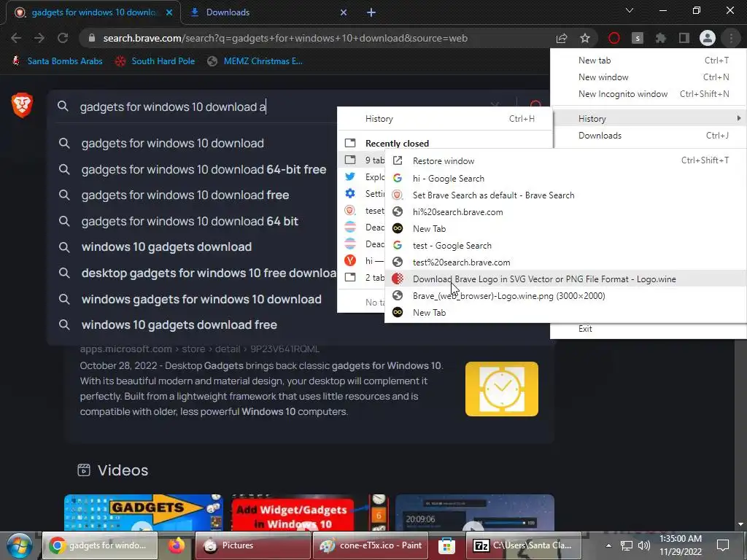Screen dimensions: 747x560
Task: Select suggestion 'gadgets for windows 10 download free'
Action: (x=193, y=195)
